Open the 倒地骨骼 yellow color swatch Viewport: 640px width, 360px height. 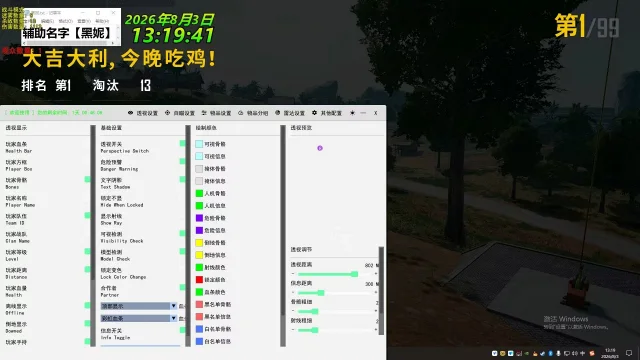click(199, 243)
